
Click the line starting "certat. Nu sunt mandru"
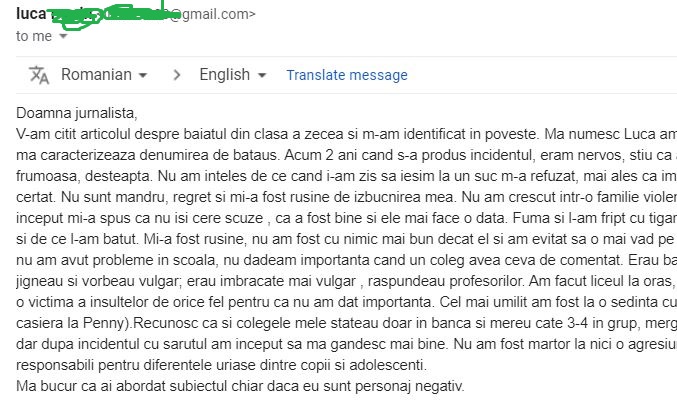(x=346, y=197)
